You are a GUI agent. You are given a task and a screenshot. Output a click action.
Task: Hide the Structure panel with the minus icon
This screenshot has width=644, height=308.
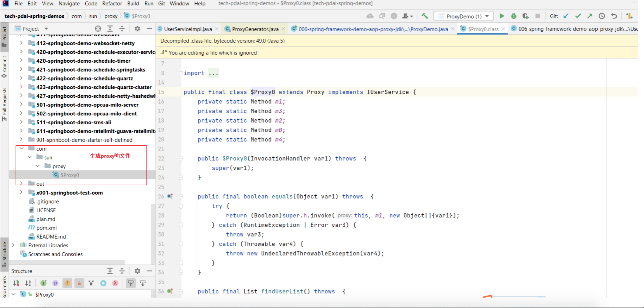coord(149,271)
